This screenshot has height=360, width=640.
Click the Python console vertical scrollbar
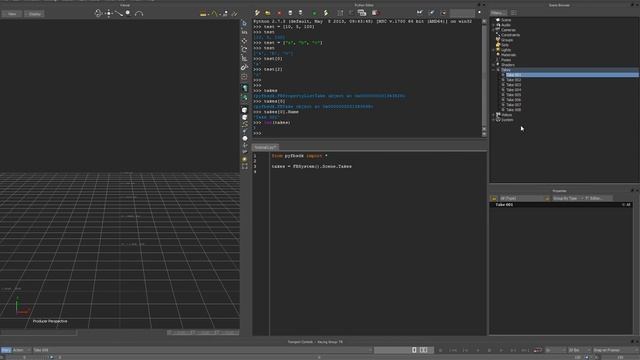484,78
